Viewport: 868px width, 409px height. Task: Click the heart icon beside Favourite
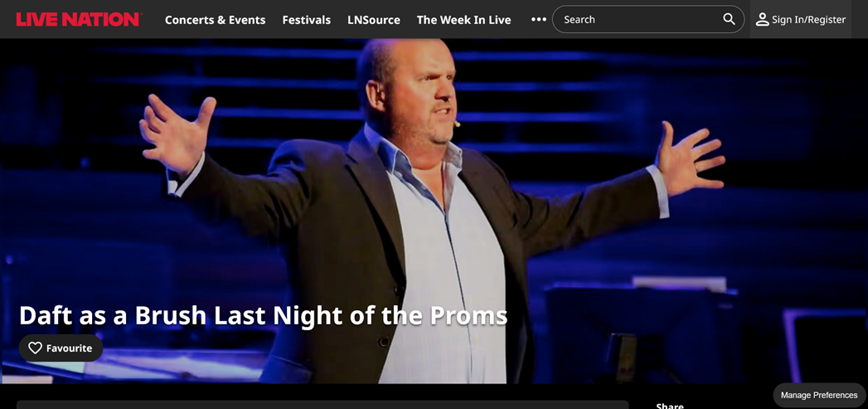[36, 348]
